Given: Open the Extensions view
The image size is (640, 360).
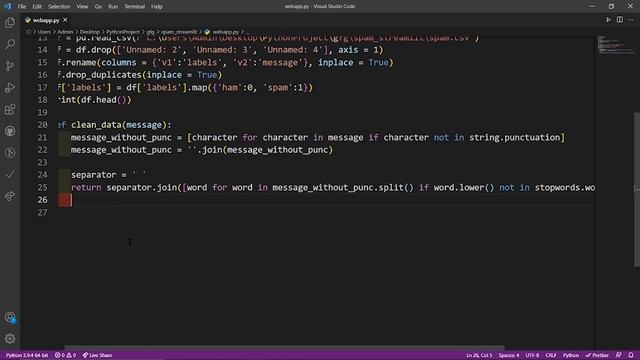Looking at the screenshot, I should click(x=10, y=109).
